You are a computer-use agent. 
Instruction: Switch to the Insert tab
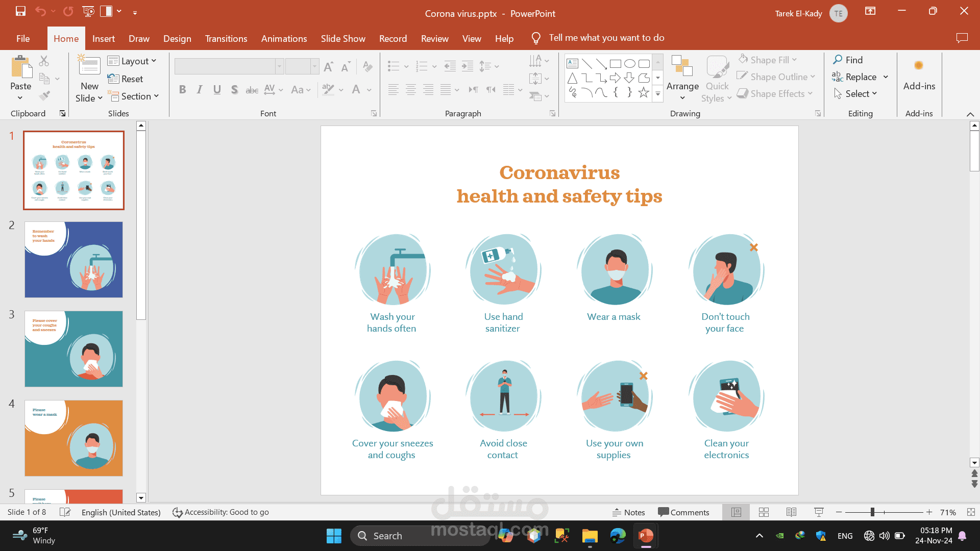[104, 38]
